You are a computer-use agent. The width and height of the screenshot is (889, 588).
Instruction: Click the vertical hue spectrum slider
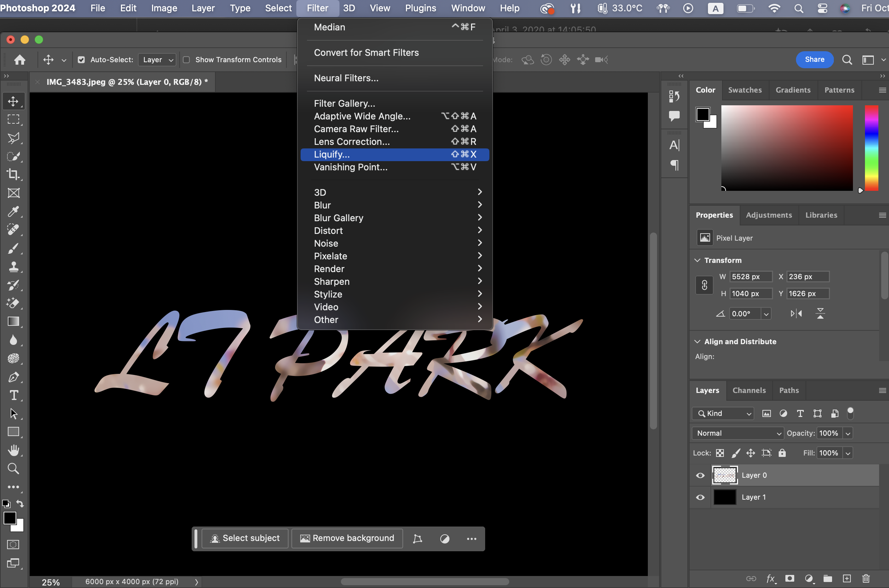[871, 148]
